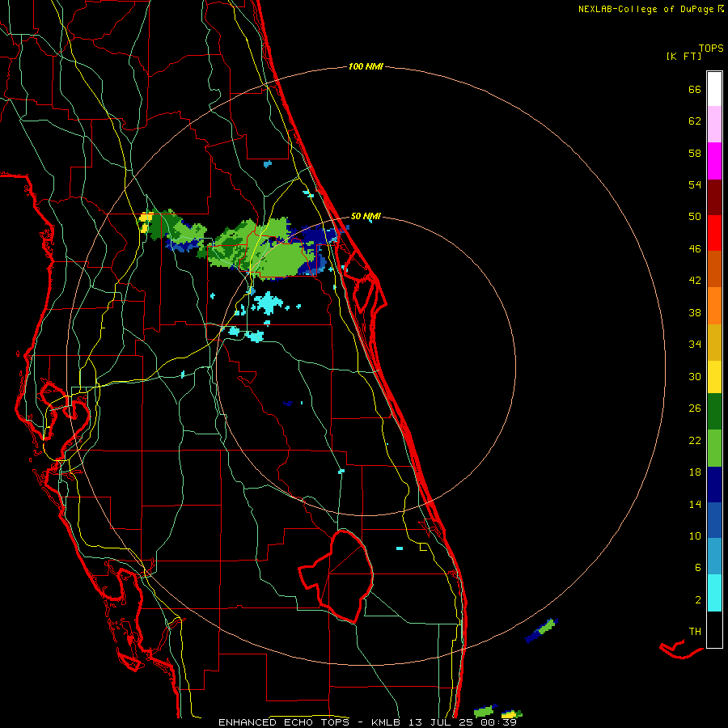This screenshot has width=728, height=728.
Task: Click the 30 value on legend scale
Action: click(695, 376)
